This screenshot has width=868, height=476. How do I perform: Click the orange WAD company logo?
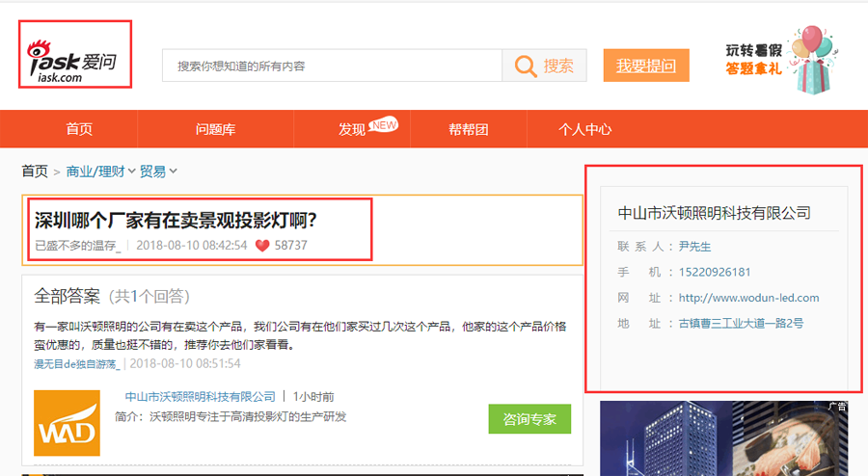tap(67, 423)
